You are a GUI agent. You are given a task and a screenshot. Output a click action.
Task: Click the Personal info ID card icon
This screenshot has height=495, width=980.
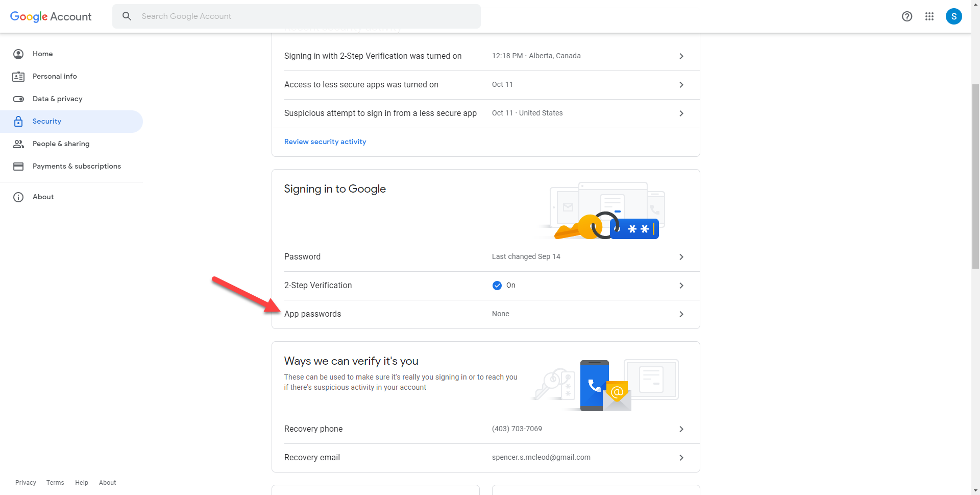pos(18,77)
